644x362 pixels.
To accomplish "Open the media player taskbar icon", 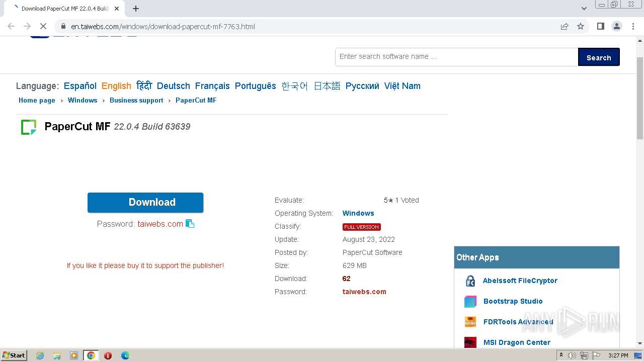I will pos(74,355).
